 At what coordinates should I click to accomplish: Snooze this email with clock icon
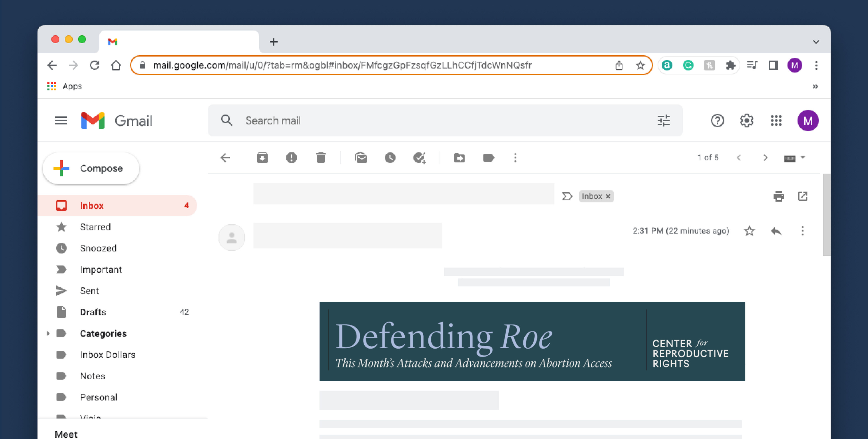tap(390, 158)
